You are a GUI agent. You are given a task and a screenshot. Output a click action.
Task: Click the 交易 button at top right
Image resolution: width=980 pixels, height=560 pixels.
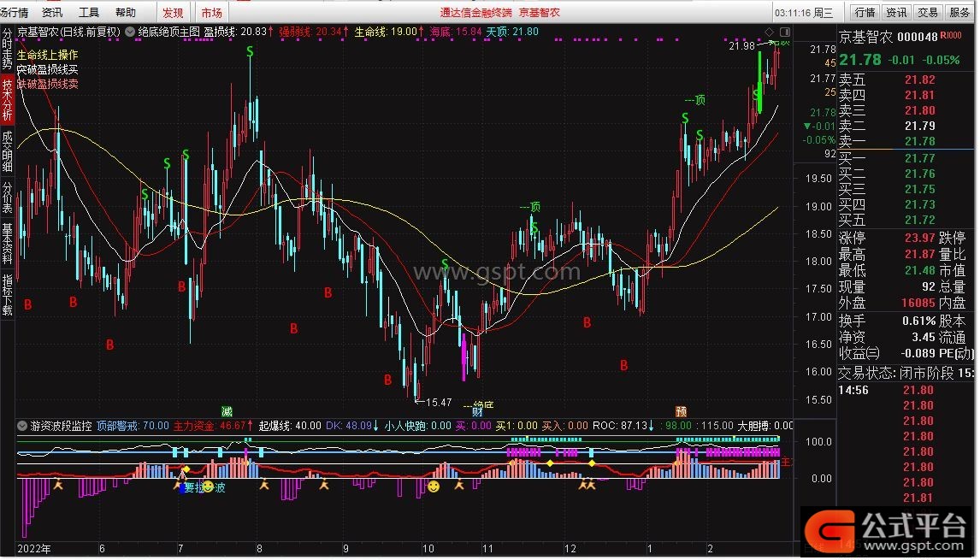(928, 13)
